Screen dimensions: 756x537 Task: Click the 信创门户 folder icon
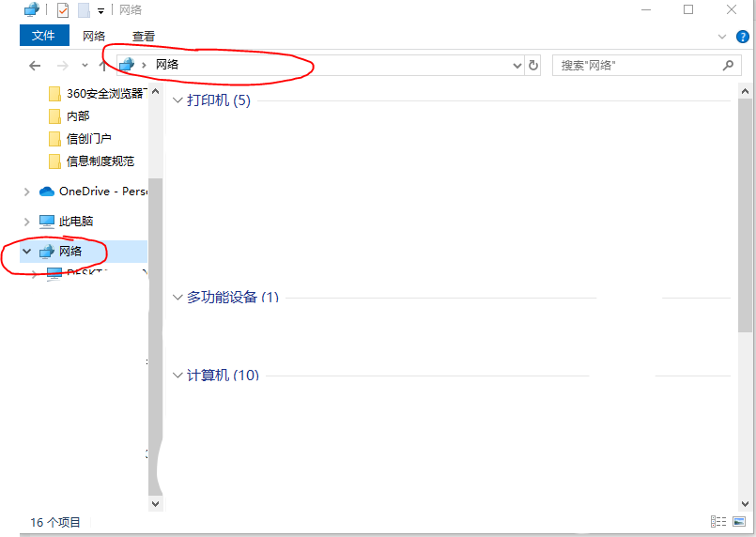coord(54,138)
